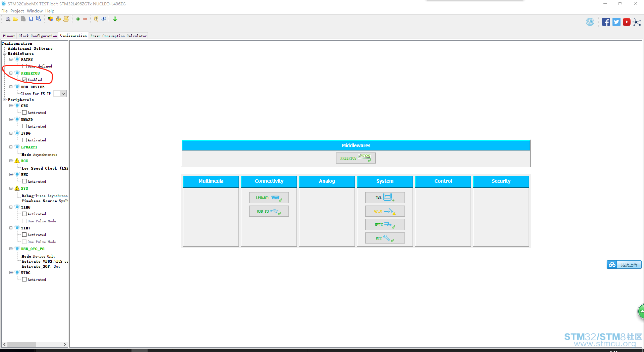Open the ST Twitter page icon
Image resolution: width=644 pixels, height=352 pixels.
(616, 22)
